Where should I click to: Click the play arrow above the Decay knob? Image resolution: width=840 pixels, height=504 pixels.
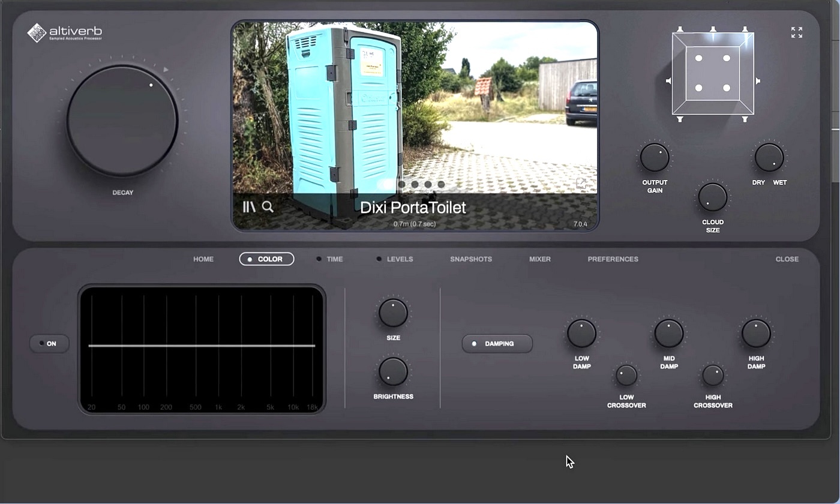166,70
